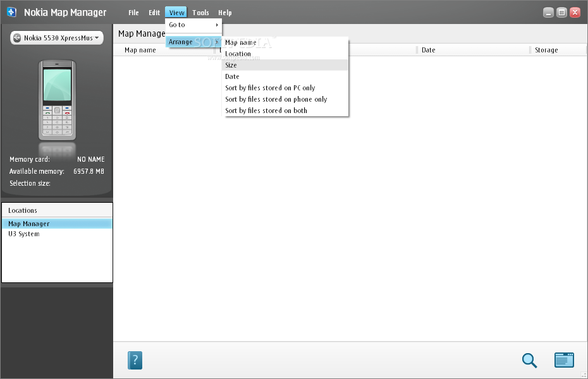The image size is (588, 379).
Task: Expand the Go to submenu
Action: click(x=193, y=25)
